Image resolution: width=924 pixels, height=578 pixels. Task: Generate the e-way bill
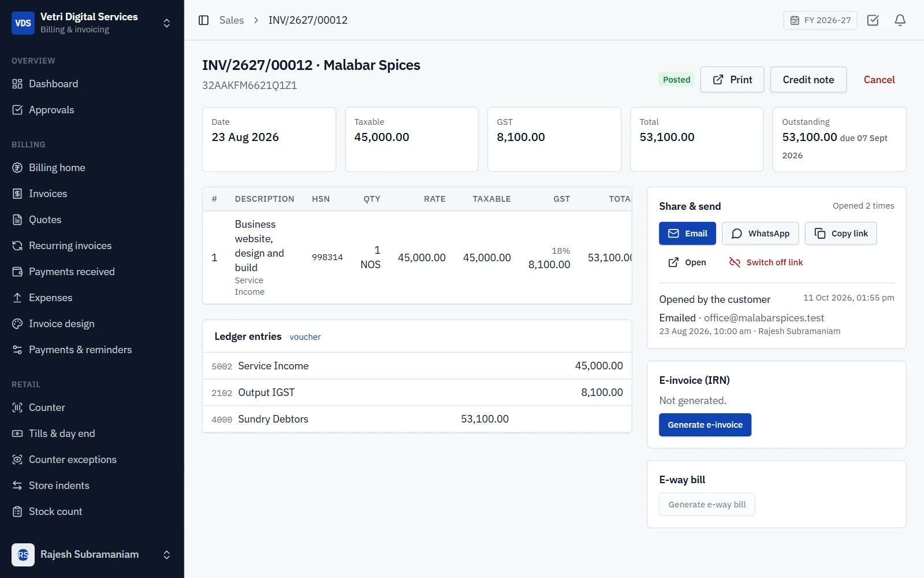pyautogui.click(x=707, y=505)
